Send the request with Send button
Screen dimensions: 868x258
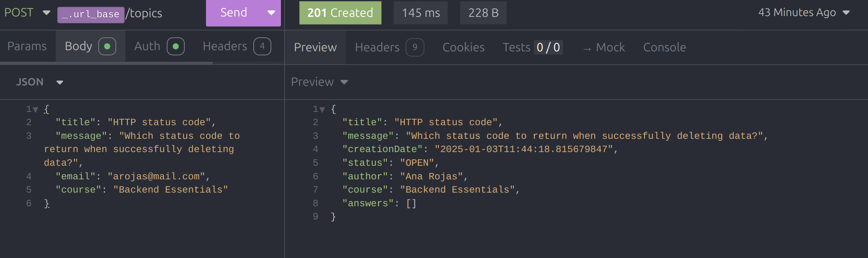coord(234,13)
